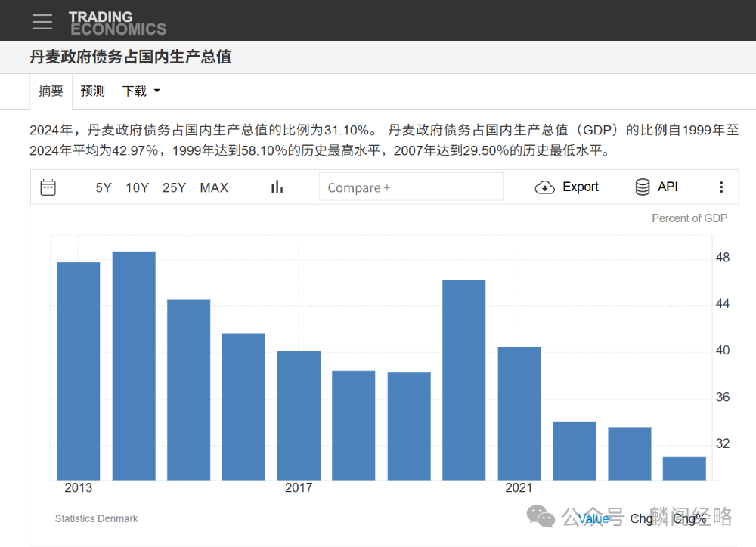Switch the series display to Chg
The height and width of the screenshot is (547, 756).
(x=641, y=518)
